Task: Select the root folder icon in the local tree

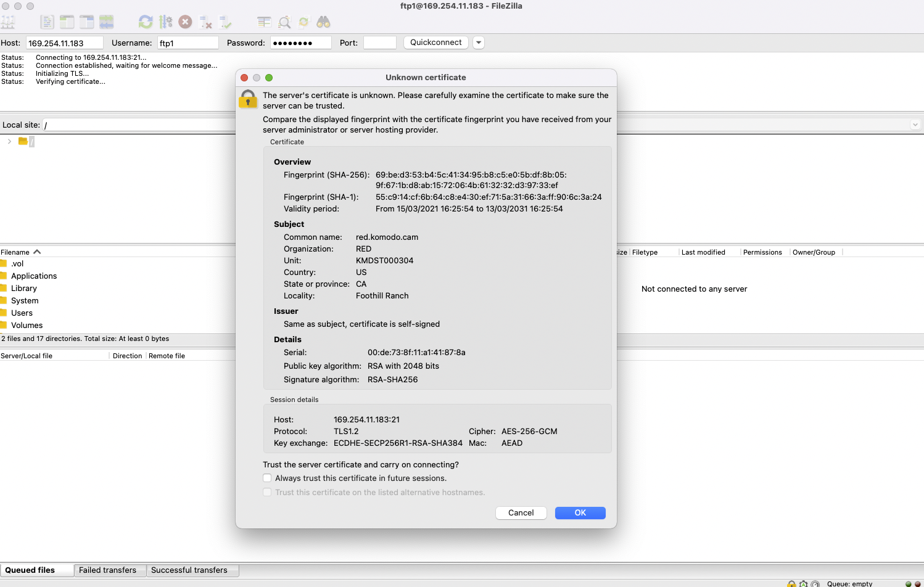Action: (23, 141)
